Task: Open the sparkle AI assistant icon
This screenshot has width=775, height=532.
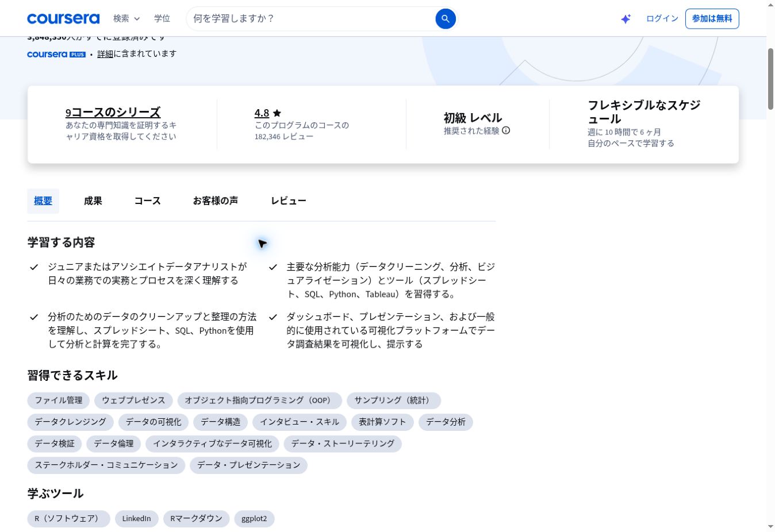Action: pyautogui.click(x=626, y=19)
